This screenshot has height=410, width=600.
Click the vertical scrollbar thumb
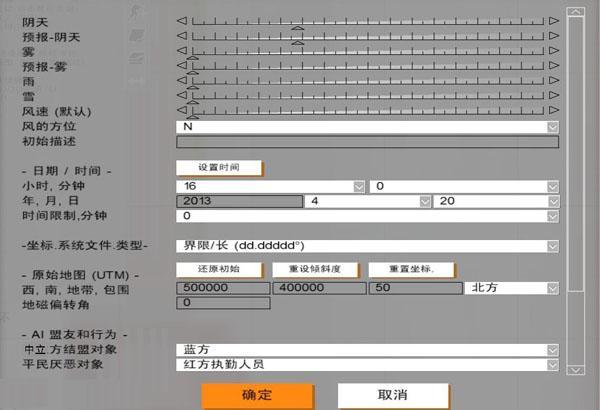(576, 154)
